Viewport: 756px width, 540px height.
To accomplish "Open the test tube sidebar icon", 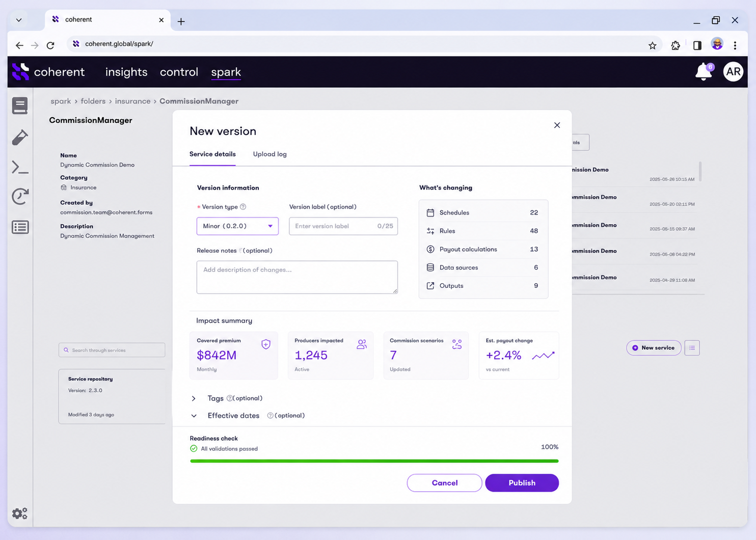I will coord(20,137).
